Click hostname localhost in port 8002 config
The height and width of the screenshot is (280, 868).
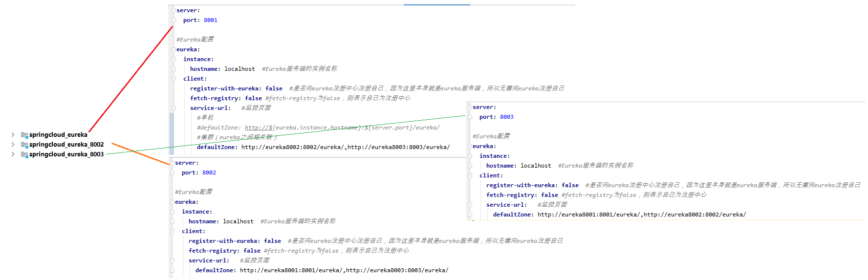(x=221, y=221)
